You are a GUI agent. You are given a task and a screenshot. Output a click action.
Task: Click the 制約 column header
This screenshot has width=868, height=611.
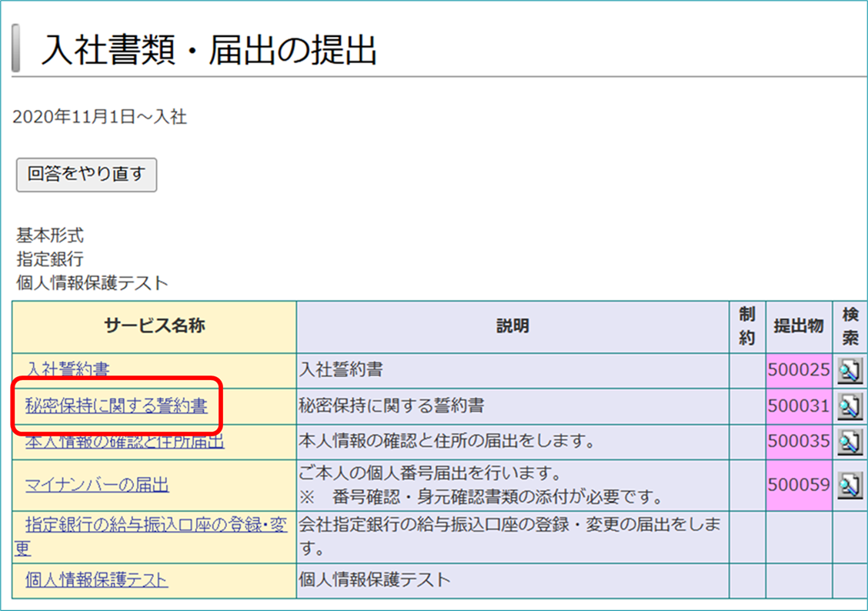(746, 326)
